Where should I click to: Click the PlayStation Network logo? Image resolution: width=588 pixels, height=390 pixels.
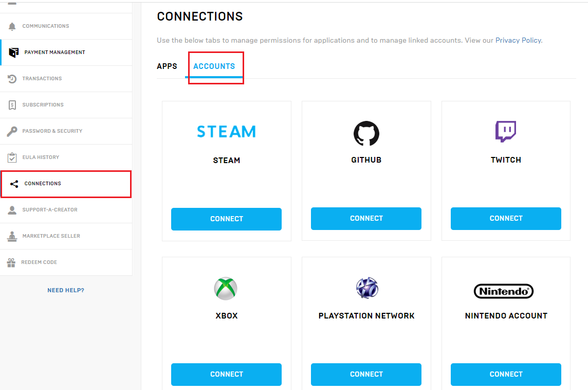tap(366, 288)
